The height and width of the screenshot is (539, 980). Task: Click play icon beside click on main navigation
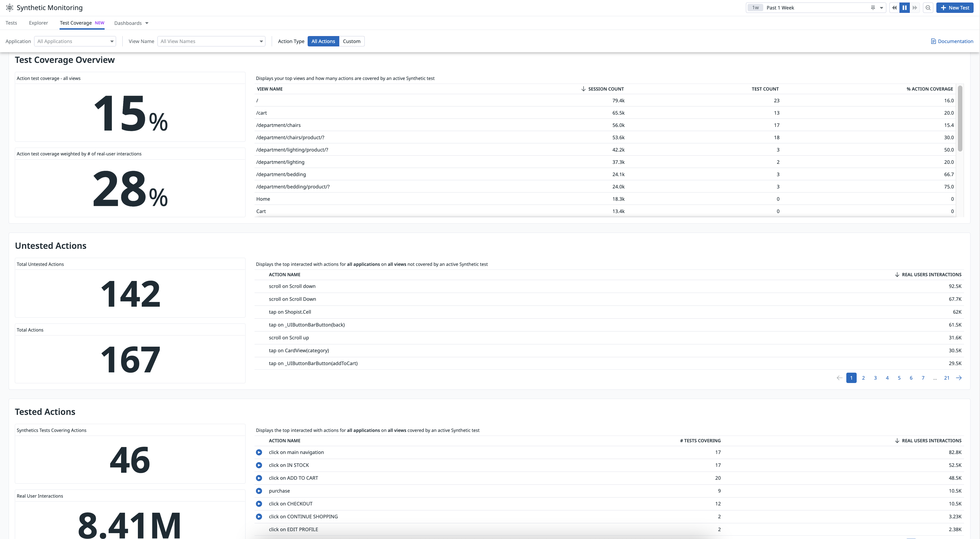[x=259, y=452]
